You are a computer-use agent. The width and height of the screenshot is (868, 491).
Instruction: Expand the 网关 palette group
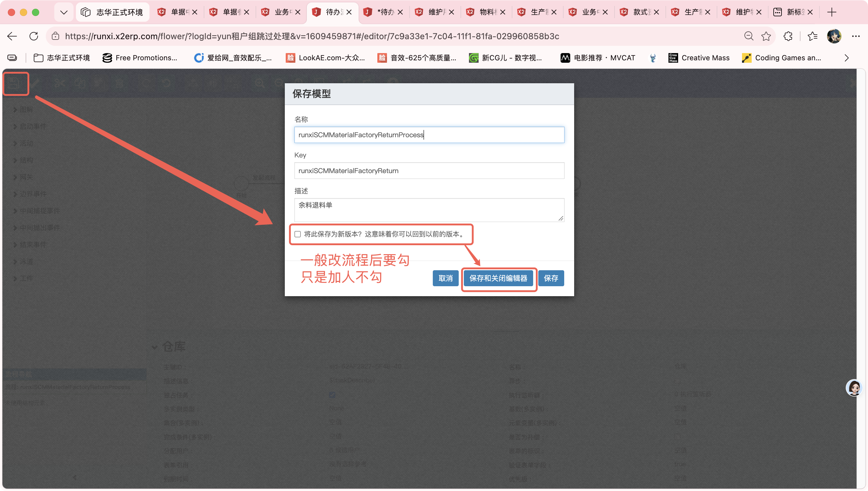[x=23, y=177]
